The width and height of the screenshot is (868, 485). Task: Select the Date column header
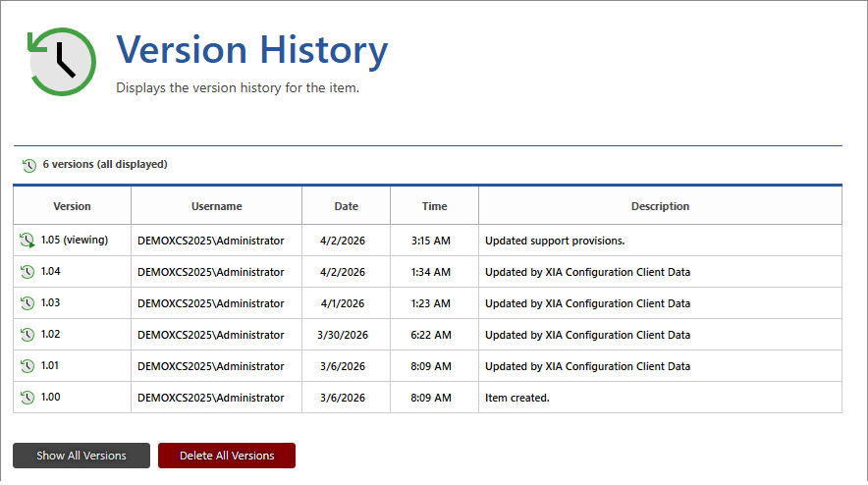point(346,206)
